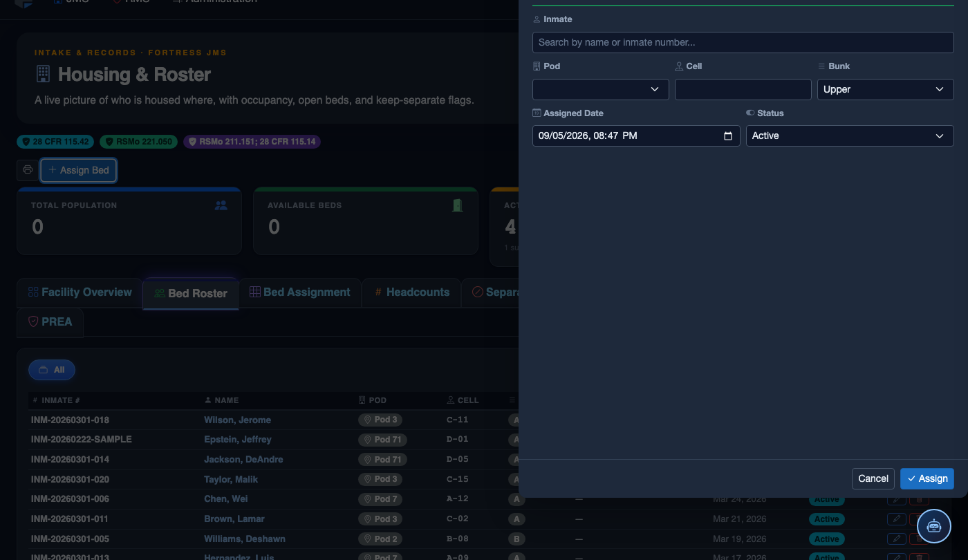This screenshot has height=560, width=968.
Task: Click inmate number INM-20260301-020
Action: (x=70, y=480)
